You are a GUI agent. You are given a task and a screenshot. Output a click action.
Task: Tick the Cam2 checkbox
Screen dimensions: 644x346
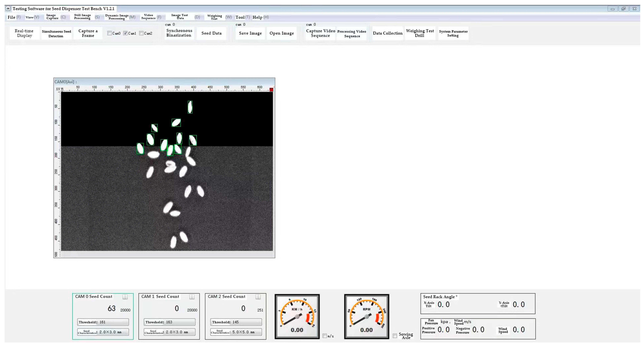[x=141, y=33]
